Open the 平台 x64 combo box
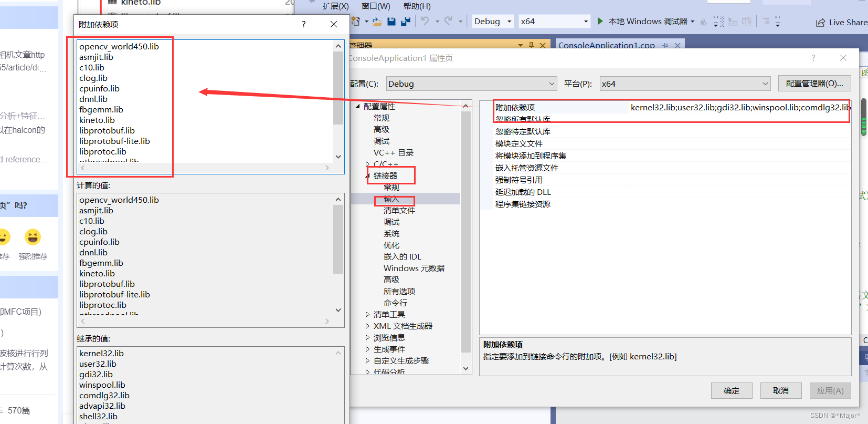 (x=685, y=84)
